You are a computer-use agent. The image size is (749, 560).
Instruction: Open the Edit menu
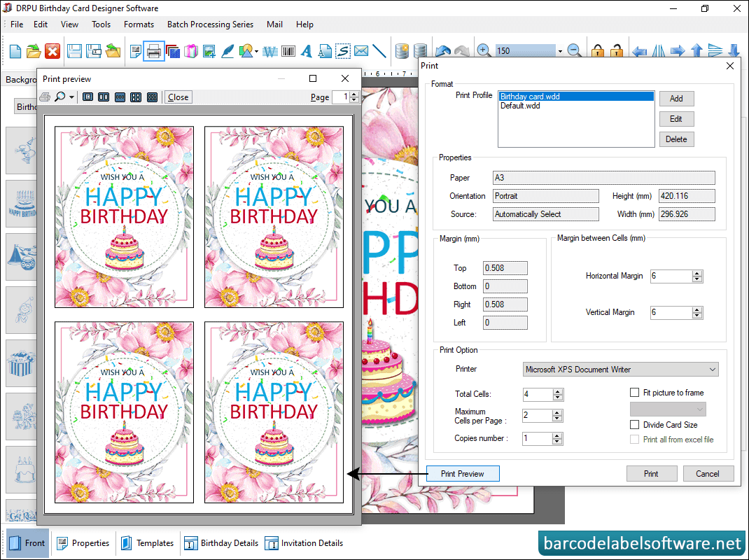point(41,24)
